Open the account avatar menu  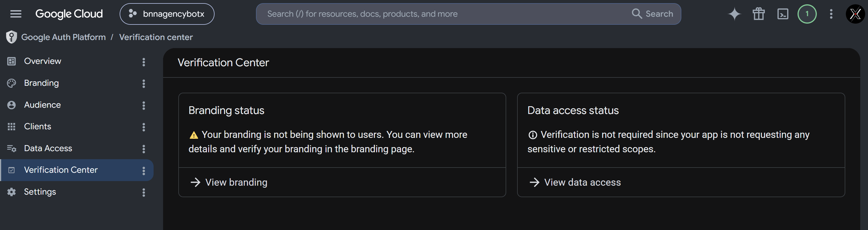pos(855,14)
